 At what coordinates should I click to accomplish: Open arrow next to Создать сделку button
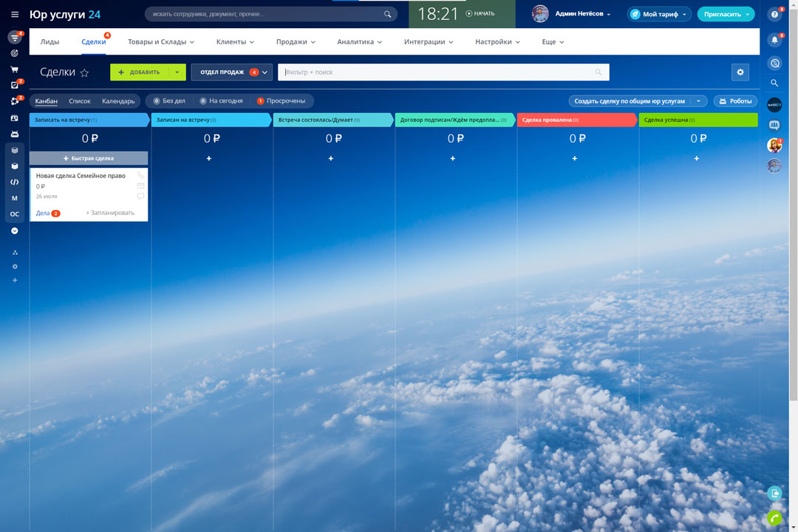click(699, 101)
